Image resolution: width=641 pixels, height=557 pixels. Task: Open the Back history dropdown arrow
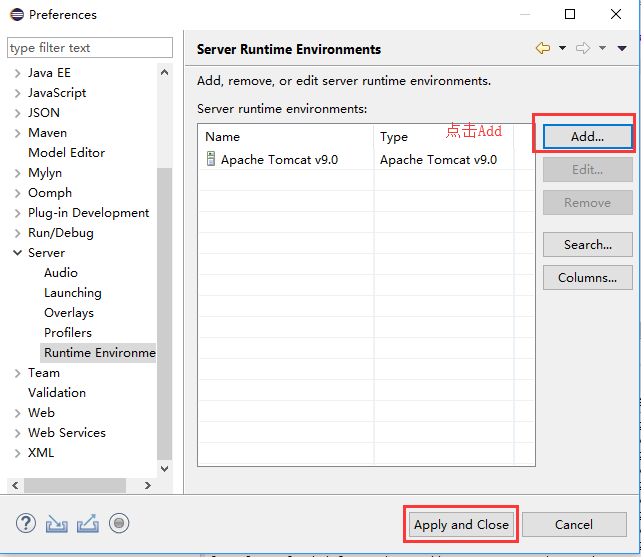pos(563,48)
